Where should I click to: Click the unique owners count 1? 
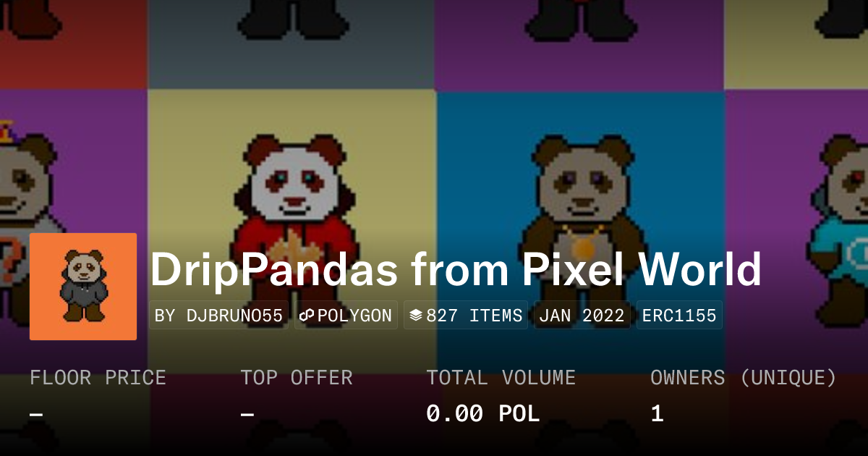657,414
